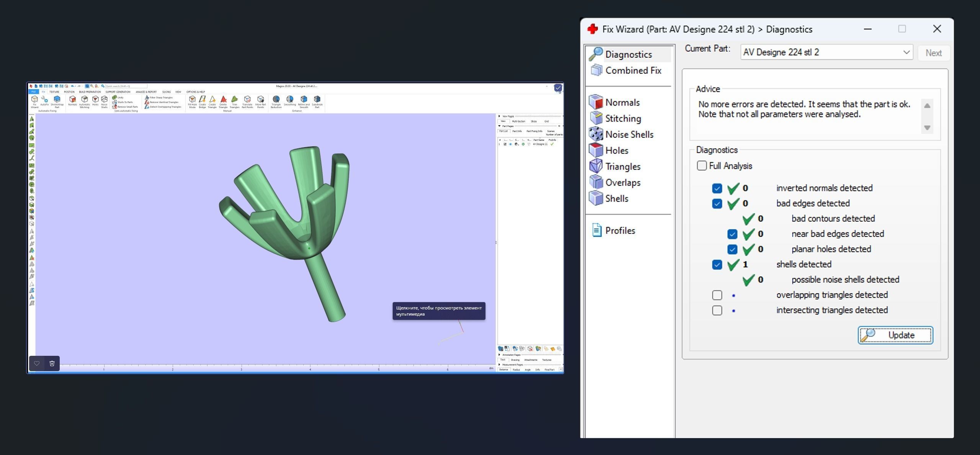Open the Normals fix page
Viewport: 980px width, 455px height.
(x=622, y=103)
